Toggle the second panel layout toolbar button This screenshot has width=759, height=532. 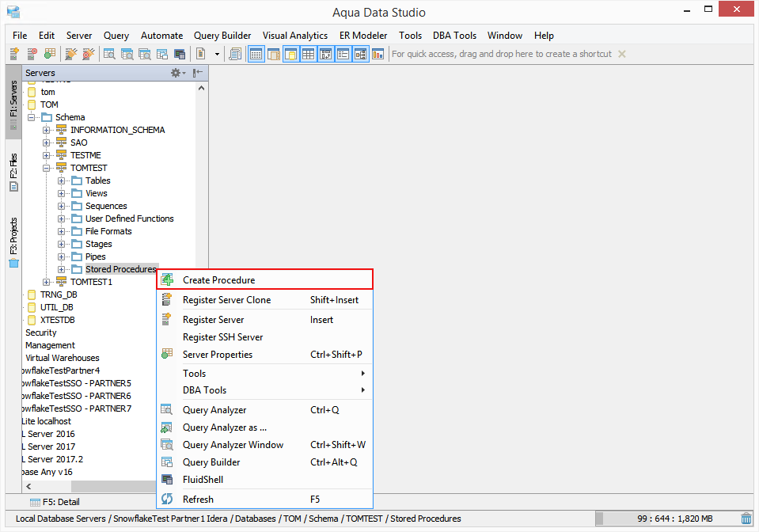(274, 54)
